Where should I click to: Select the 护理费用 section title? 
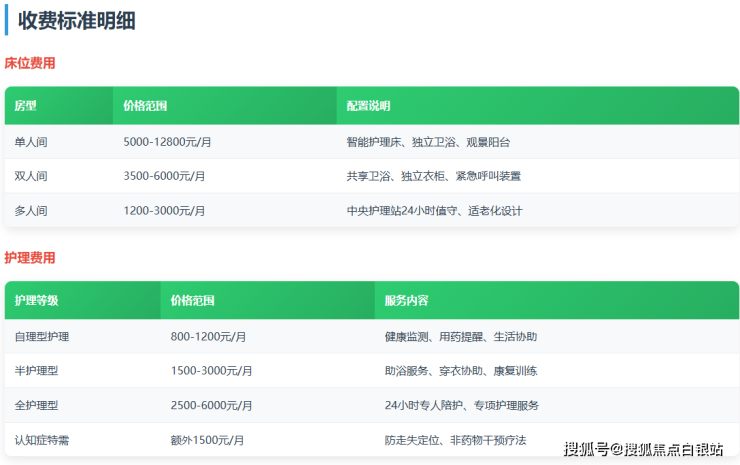pyautogui.click(x=30, y=258)
